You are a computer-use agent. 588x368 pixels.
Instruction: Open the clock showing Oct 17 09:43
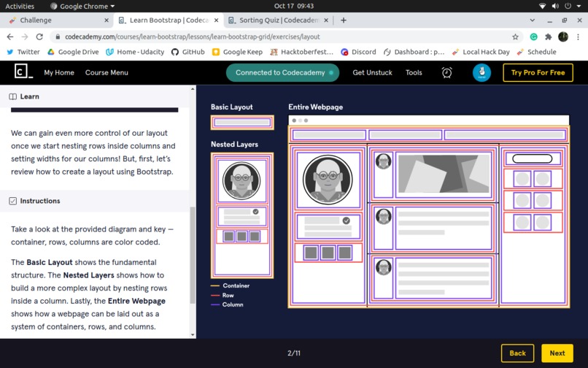(294, 6)
